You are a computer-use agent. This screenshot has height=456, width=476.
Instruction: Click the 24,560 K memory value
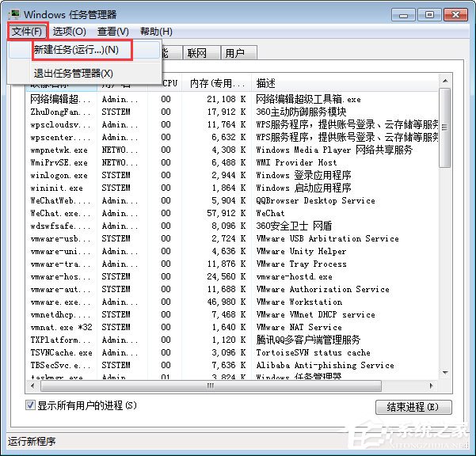[227, 276]
